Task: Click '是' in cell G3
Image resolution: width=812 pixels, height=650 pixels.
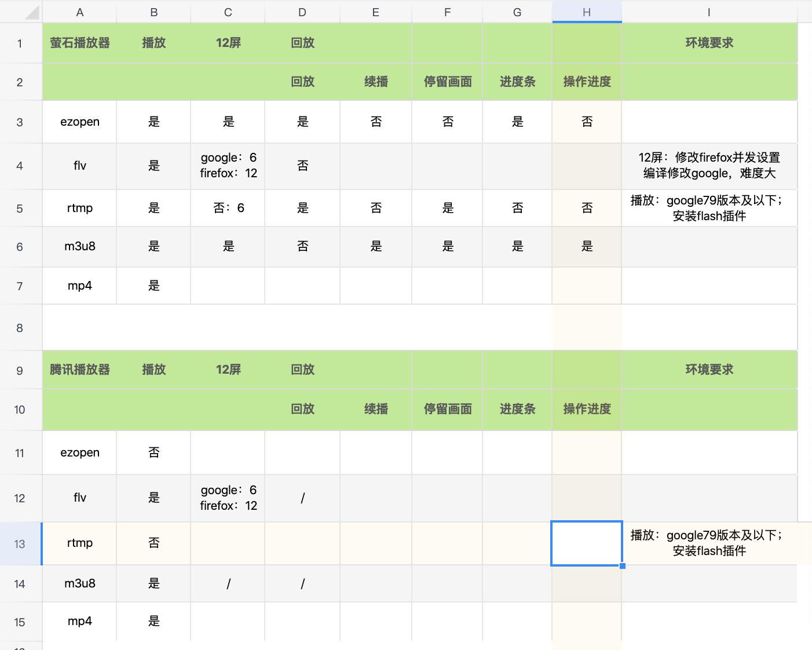Action: pos(517,122)
